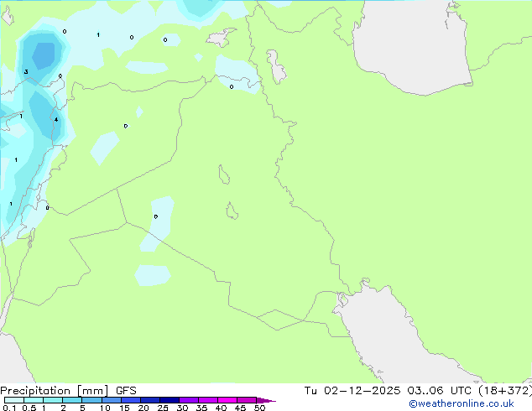Click the 35–40 mm legend color swatch
532x411 pixels.
pyautogui.click(x=208, y=400)
